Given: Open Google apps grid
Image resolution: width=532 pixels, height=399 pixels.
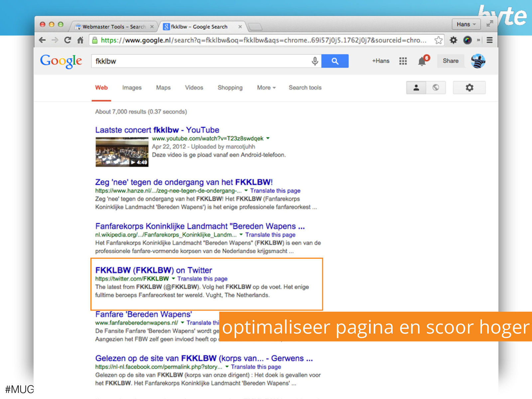Looking at the screenshot, I should pos(403,61).
